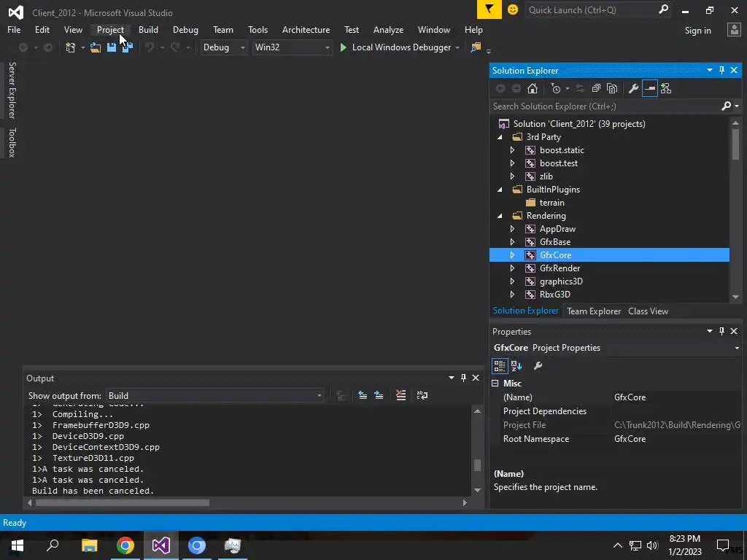Select the graphics3D project

pyautogui.click(x=561, y=281)
